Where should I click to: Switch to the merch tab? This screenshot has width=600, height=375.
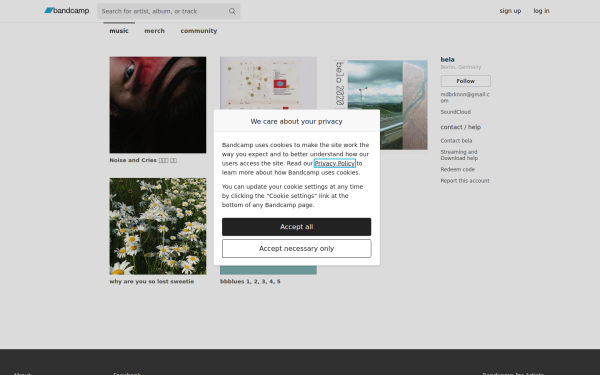154,31
